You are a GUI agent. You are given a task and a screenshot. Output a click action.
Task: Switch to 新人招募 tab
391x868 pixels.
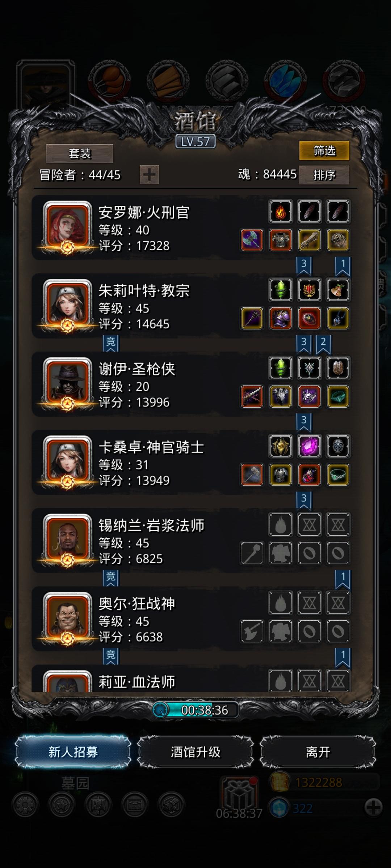tap(73, 752)
